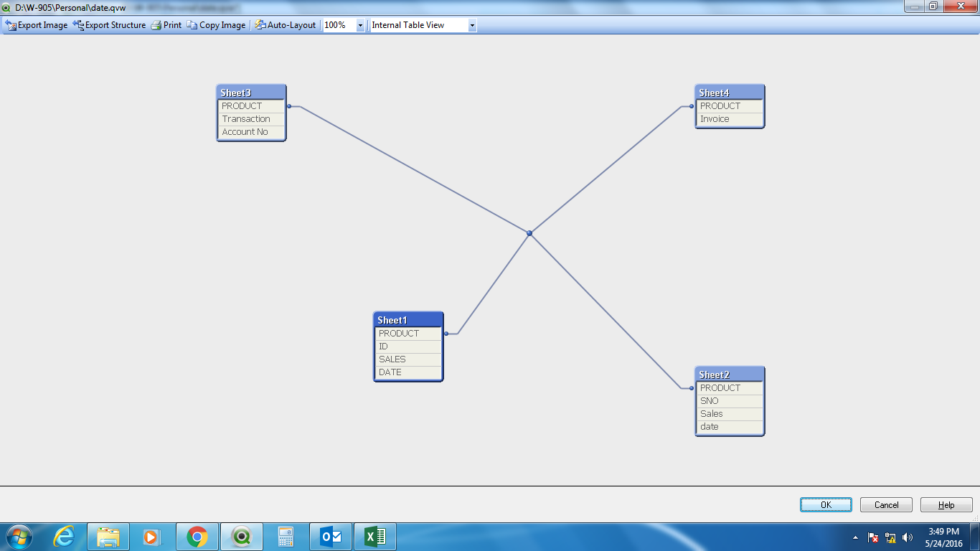Open the Calculator from the taskbar
Screen dimensions: 980x551
[286, 537]
